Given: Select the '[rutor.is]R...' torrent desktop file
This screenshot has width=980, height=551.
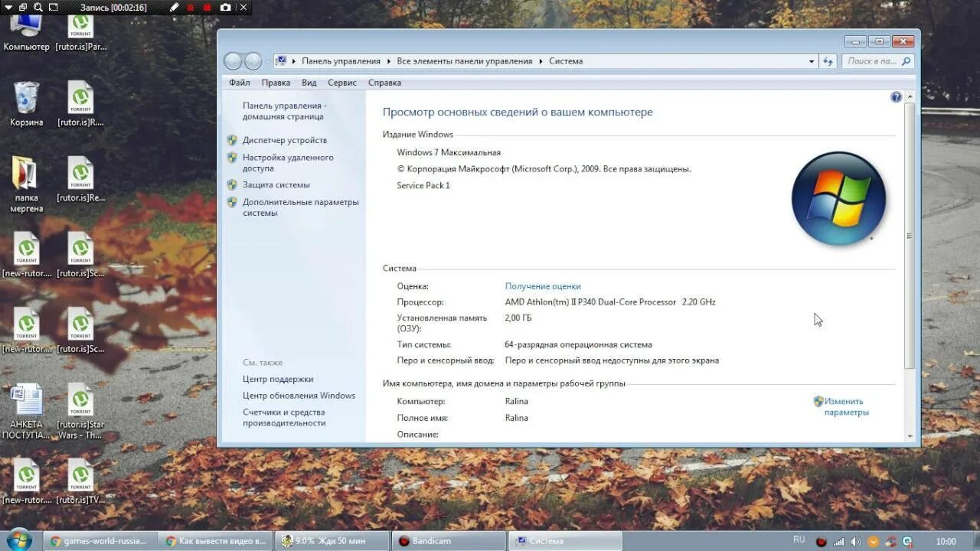Looking at the screenshot, I should 80,104.
